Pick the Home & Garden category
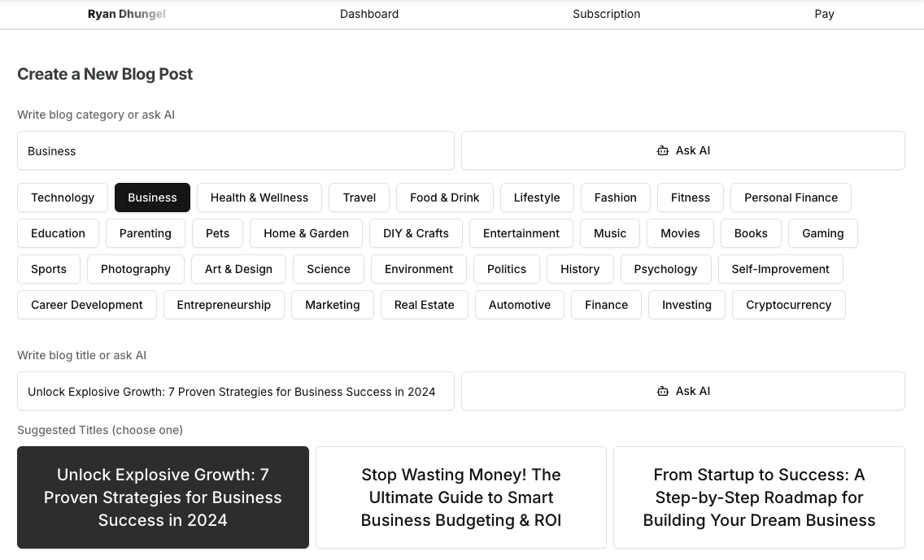 tap(307, 234)
